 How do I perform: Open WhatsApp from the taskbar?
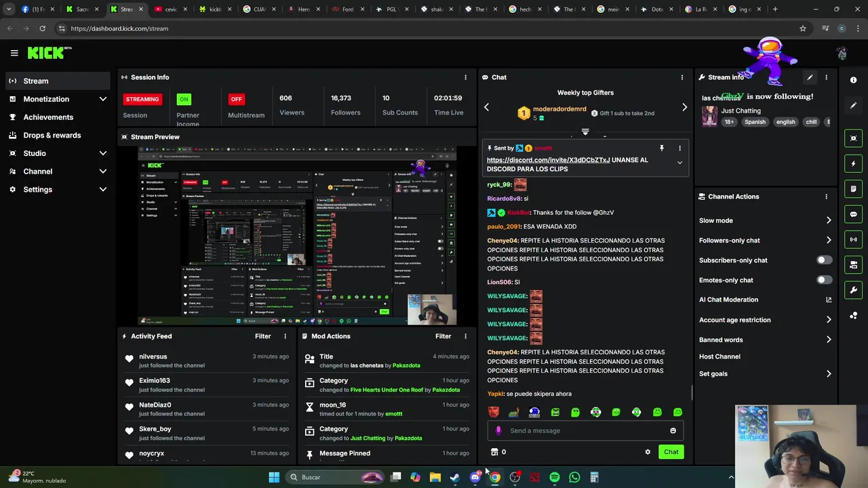[574, 477]
